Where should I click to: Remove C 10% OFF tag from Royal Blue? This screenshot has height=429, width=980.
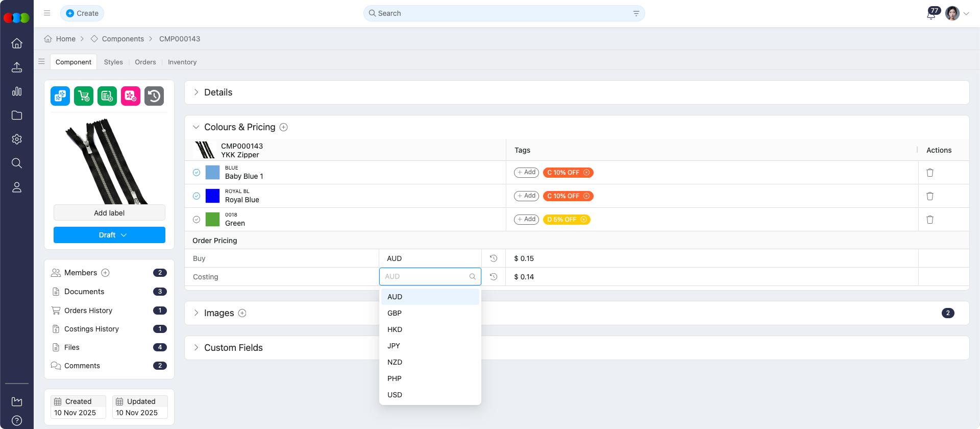(x=586, y=196)
